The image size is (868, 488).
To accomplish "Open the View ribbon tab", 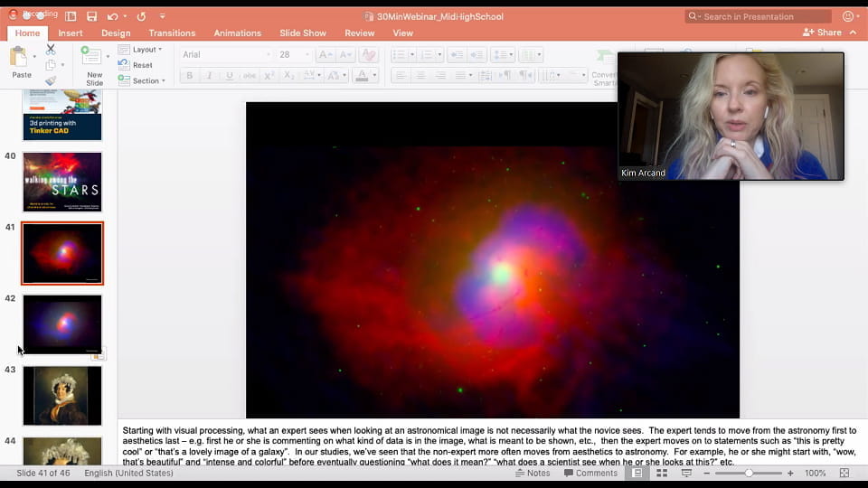I will (403, 33).
